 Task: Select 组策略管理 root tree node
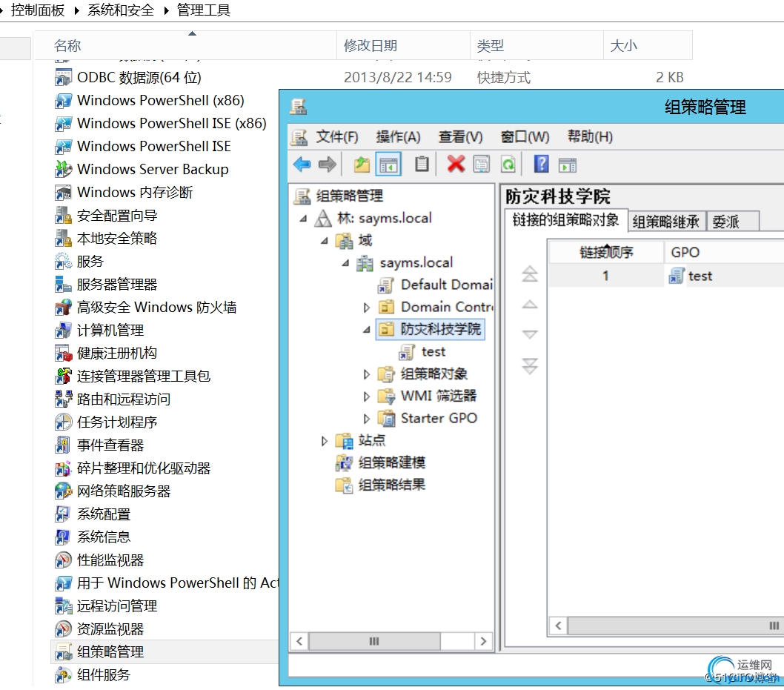pyautogui.click(x=349, y=196)
